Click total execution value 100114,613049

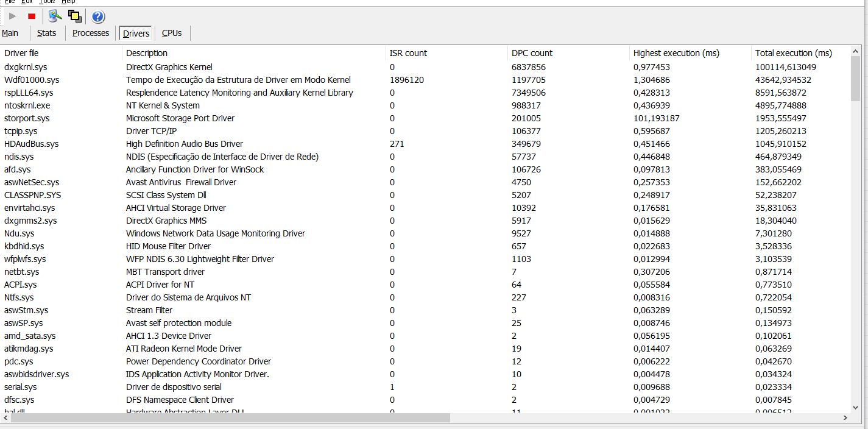(786, 67)
